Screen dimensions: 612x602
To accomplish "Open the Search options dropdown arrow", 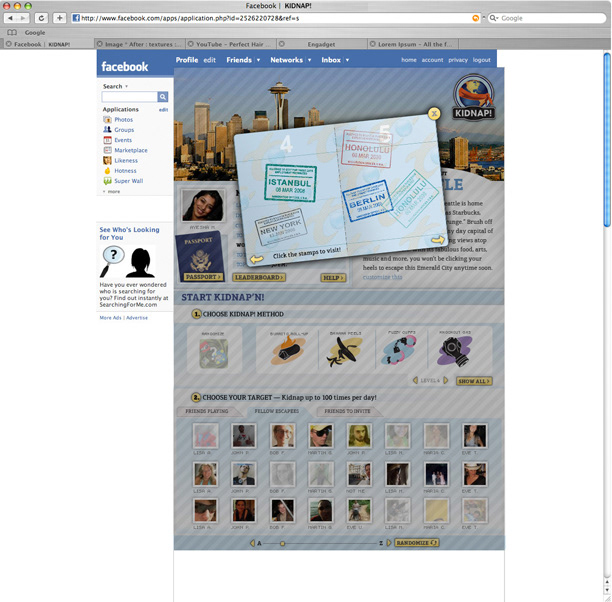I will click(126, 86).
